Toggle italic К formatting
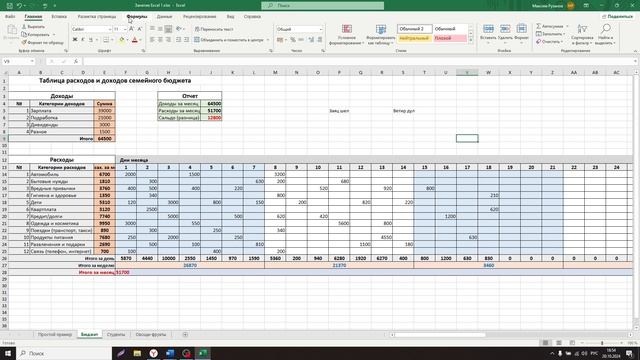Screen dimensions: 640x360 coord(82,40)
